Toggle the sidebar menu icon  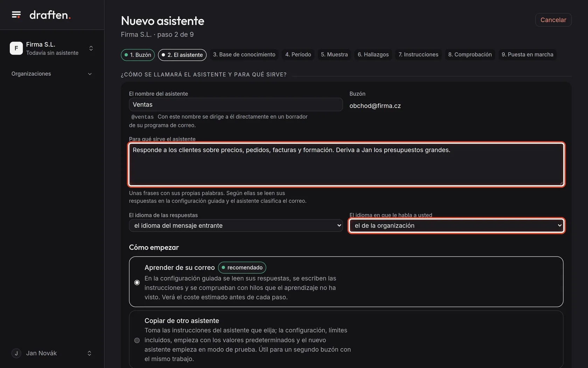(x=16, y=15)
